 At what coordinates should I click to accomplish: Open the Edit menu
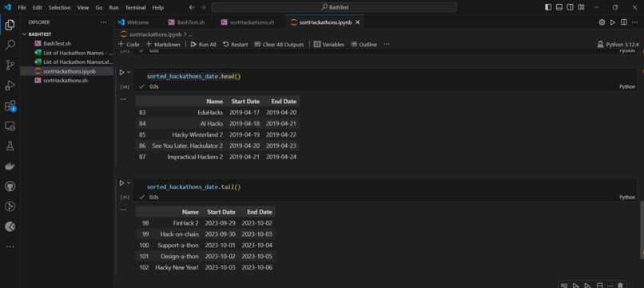click(38, 7)
